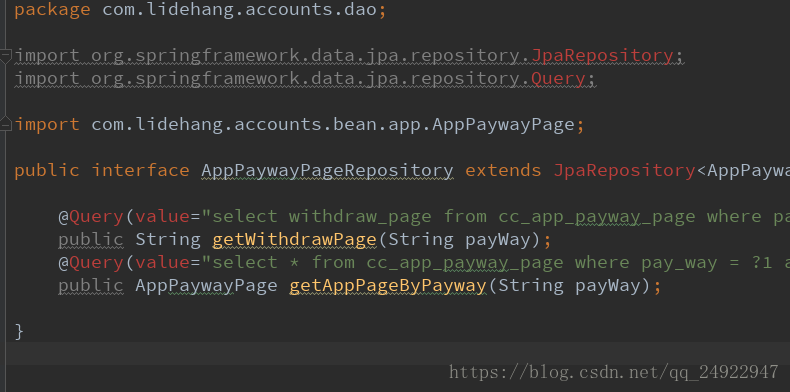Viewport: 790px width, 392px height.
Task: Click the AppPaywayPage import class name
Action: point(503,124)
